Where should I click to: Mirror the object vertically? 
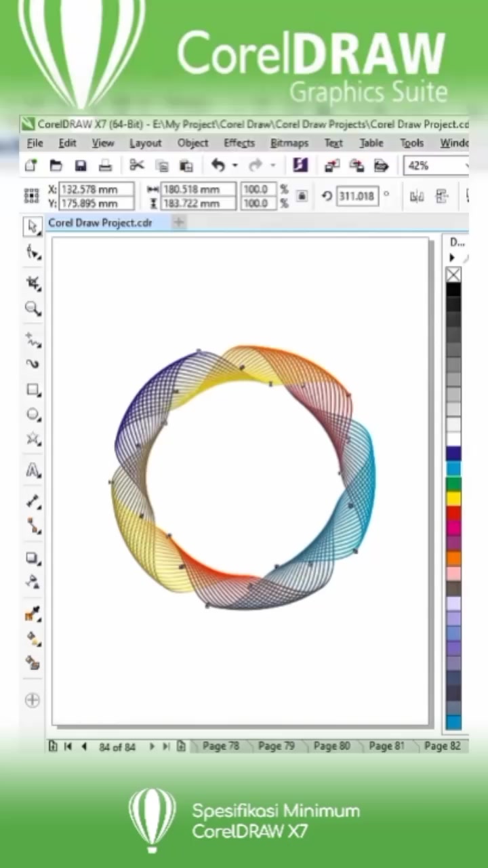point(442,196)
